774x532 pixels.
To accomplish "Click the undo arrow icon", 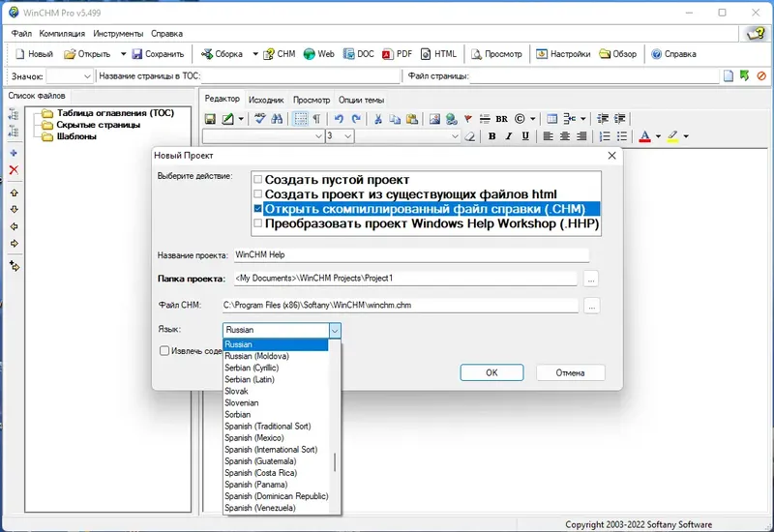I will point(339,119).
